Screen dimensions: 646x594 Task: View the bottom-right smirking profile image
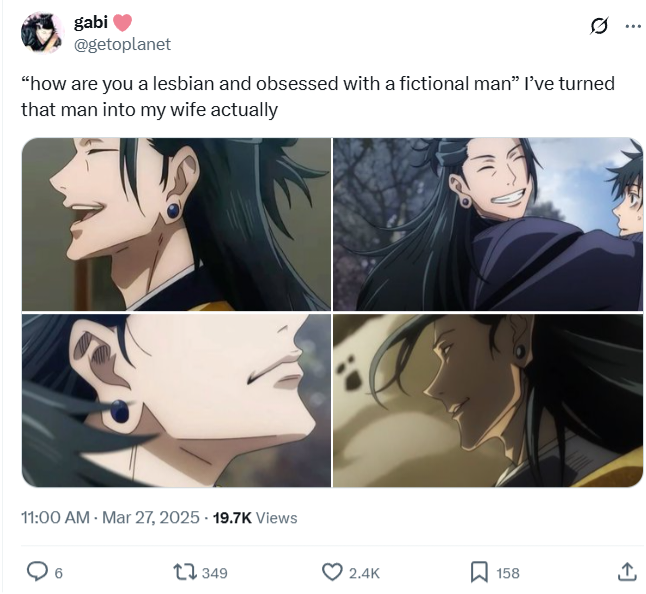click(x=488, y=400)
